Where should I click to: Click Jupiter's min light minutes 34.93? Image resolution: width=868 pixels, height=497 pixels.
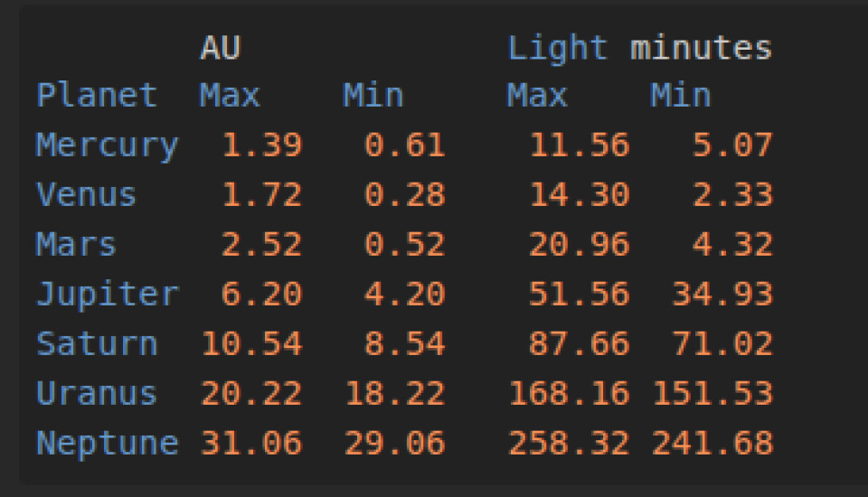click(x=722, y=295)
